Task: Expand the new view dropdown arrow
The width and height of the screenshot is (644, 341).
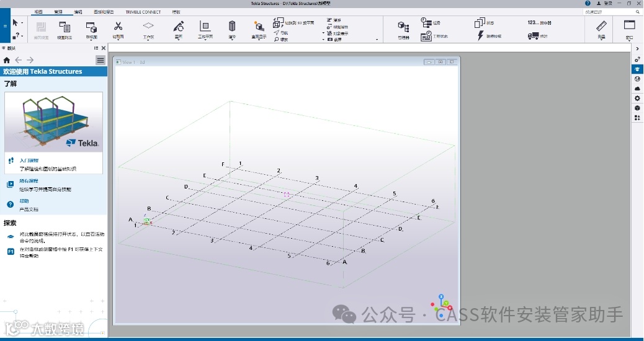Action: click(91, 40)
